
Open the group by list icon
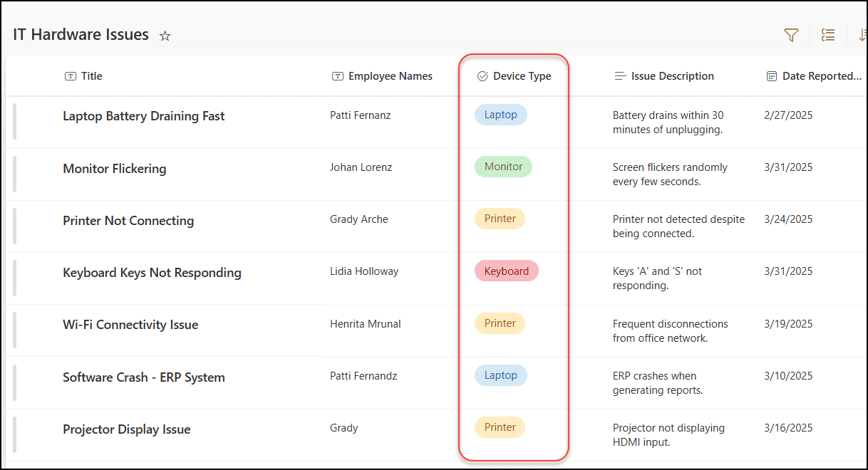point(828,35)
